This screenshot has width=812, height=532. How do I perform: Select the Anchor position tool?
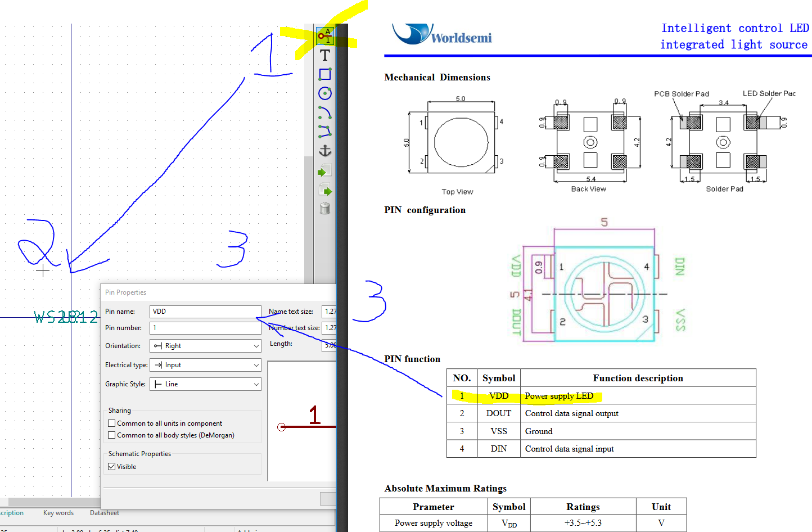point(325,151)
